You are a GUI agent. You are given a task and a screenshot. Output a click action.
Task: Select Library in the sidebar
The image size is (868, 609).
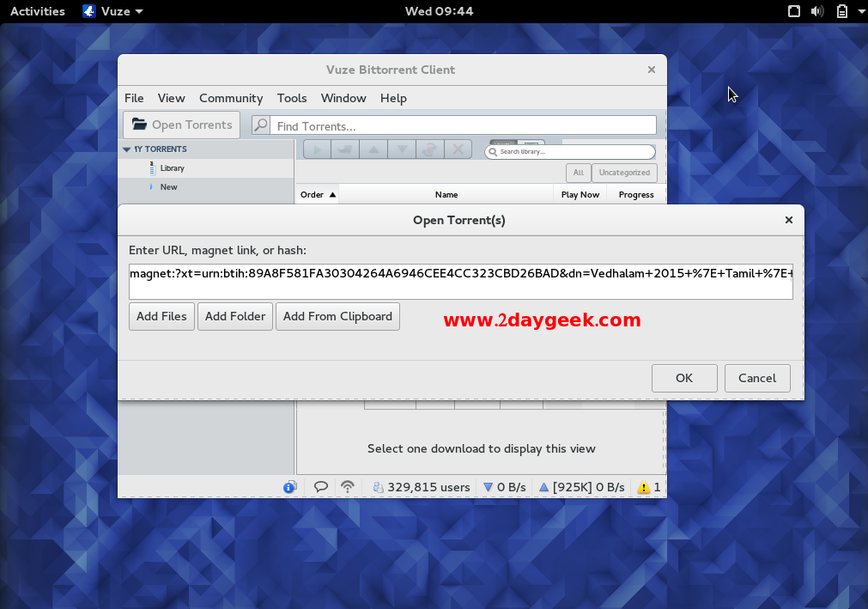click(173, 168)
